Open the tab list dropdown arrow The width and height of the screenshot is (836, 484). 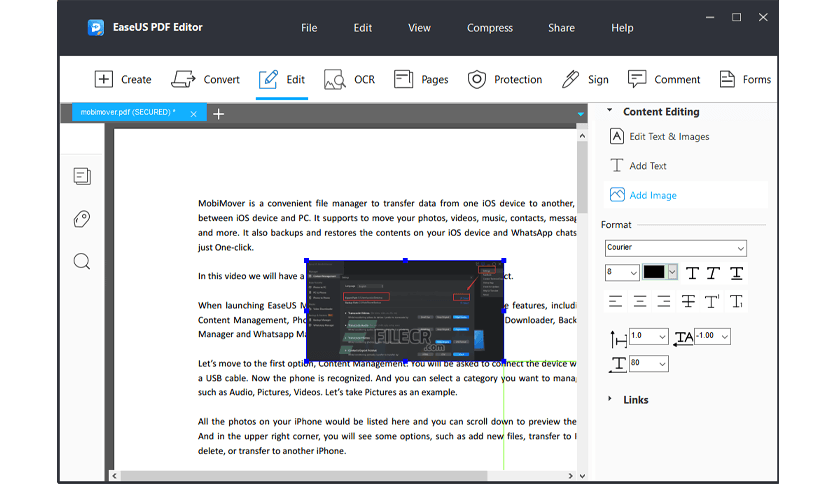[x=581, y=114]
